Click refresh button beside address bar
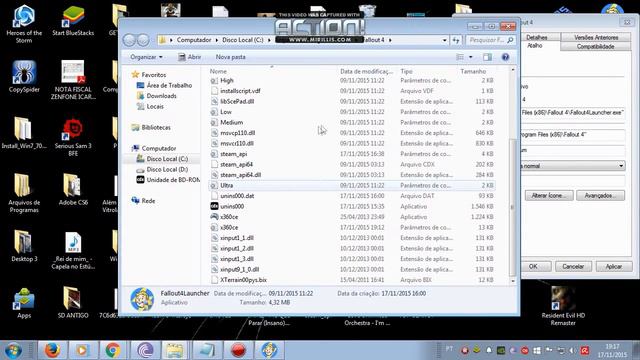The height and width of the screenshot is (360, 640). [456, 40]
